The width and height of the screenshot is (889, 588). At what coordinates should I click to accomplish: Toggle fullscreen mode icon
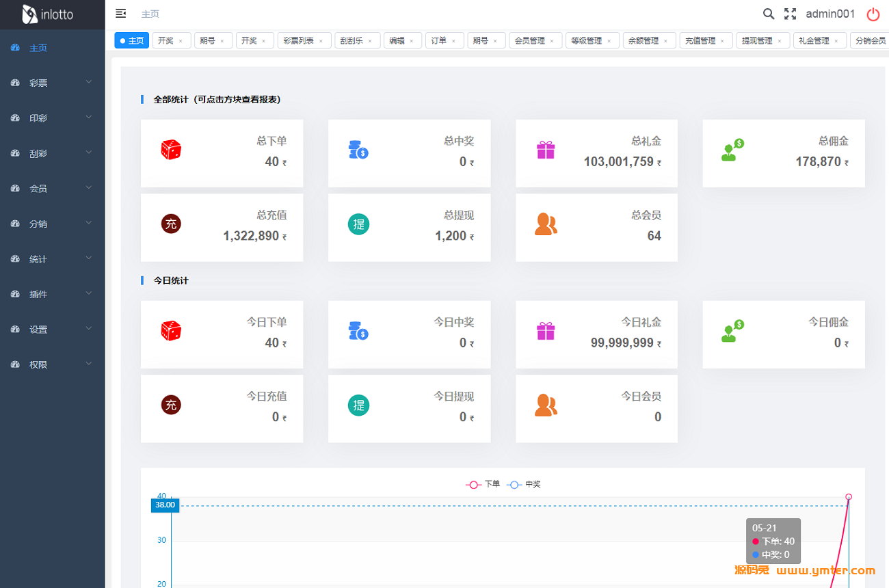(x=791, y=14)
